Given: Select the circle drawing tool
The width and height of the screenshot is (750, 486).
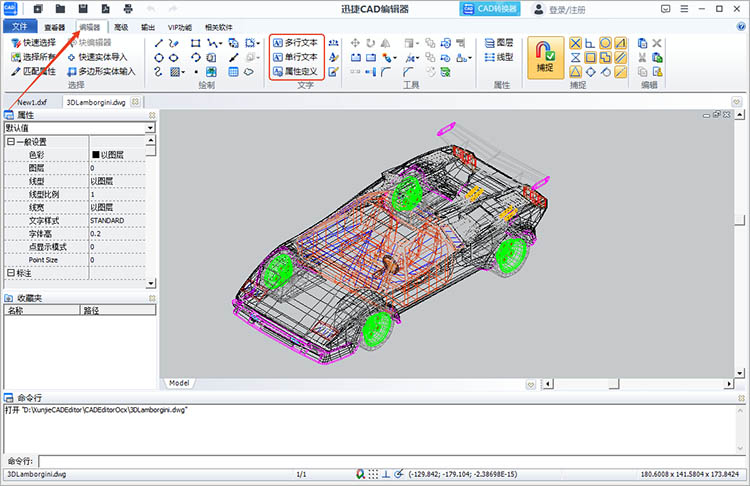Looking at the screenshot, I should (159, 58).
